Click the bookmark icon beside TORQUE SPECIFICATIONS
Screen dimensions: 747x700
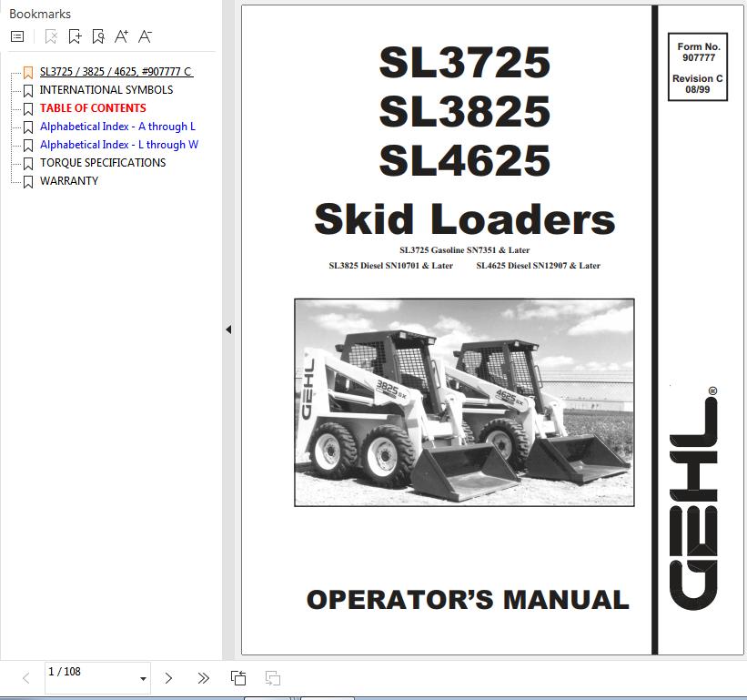click(28, 164)
